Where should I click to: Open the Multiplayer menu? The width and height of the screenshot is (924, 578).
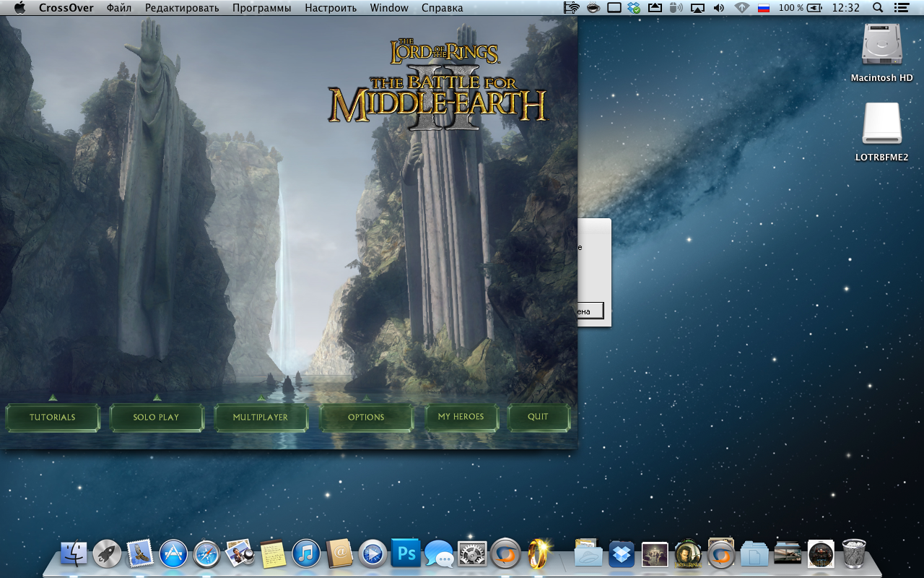coord(261,417)
